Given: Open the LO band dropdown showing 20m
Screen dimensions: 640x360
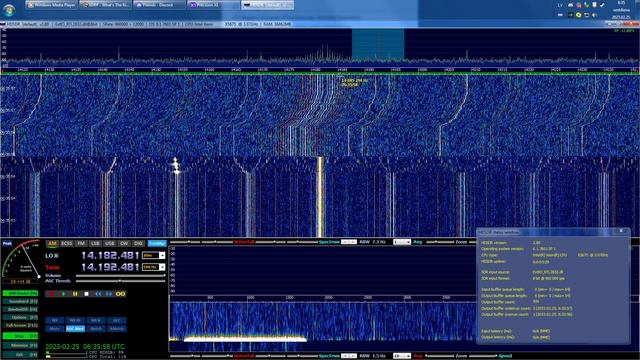Looking at the screenshot, I should coord(153,256).
